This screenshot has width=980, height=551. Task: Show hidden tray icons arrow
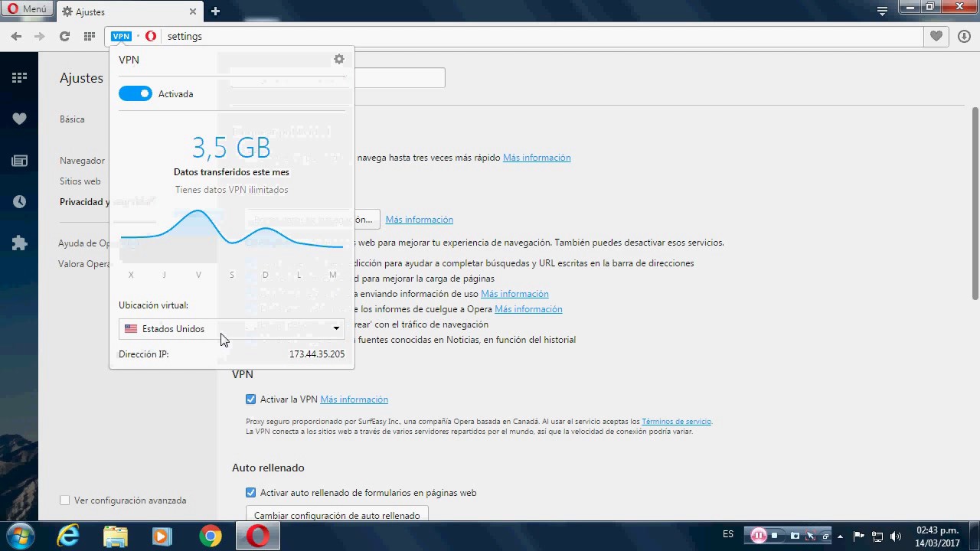[x=841, y=536]
